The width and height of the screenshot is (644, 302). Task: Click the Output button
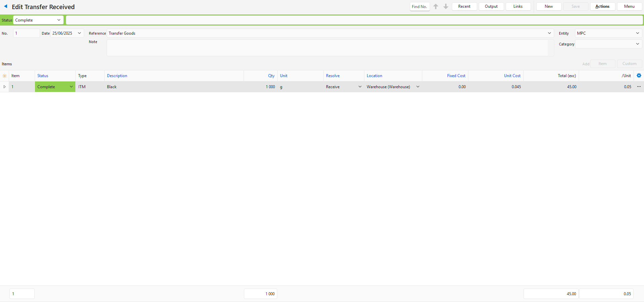tap(491, 6)
